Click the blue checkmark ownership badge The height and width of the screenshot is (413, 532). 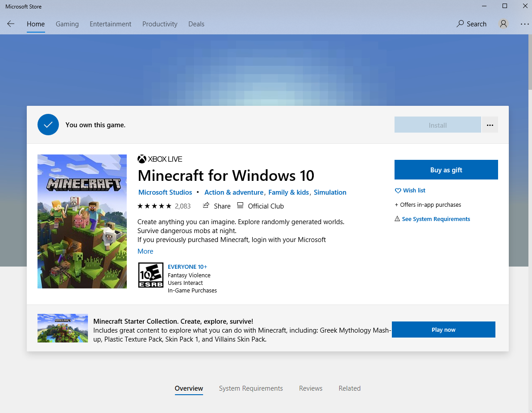(x=48, y=125)
